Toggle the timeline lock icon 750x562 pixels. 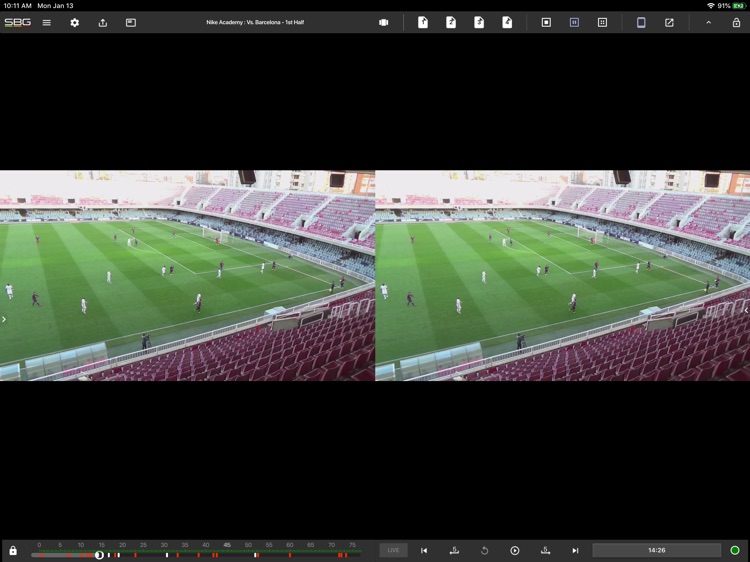(x=13, y=551)
